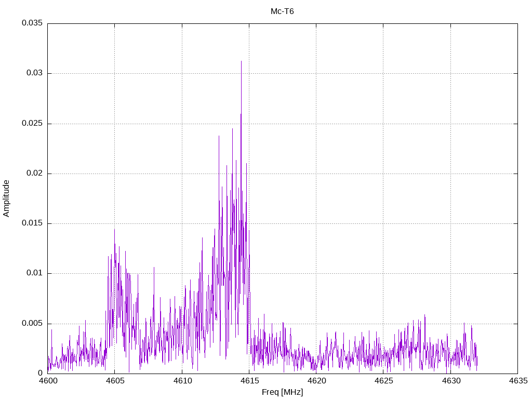Select the 4605 x-axis tick label
This screenshot has width=532, height=399.
[115, 381]
